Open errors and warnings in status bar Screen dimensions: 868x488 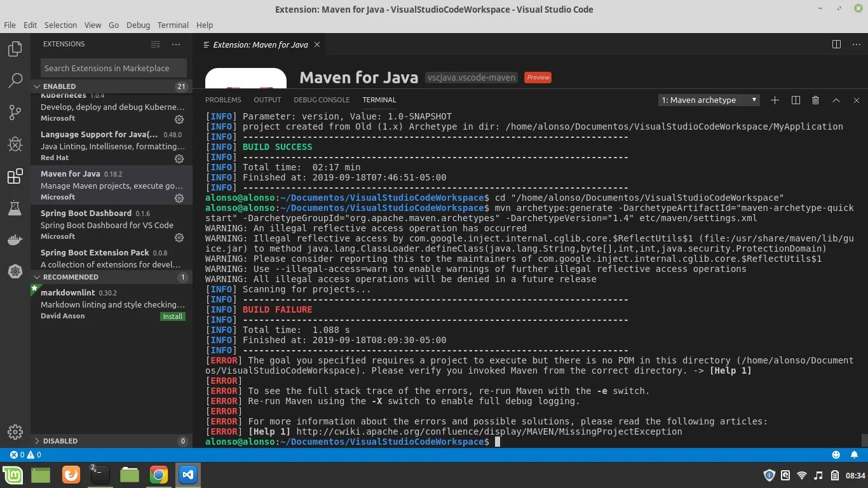pos(25,455)
